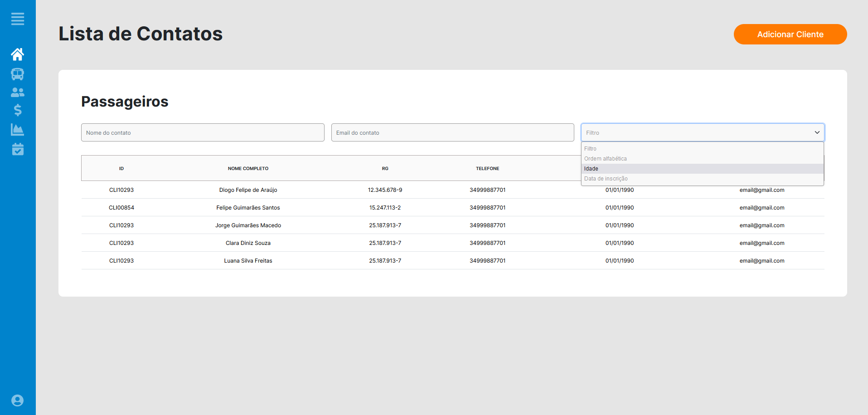Click email in Clara's row
The image size is (868, 415).
(762, 243)
